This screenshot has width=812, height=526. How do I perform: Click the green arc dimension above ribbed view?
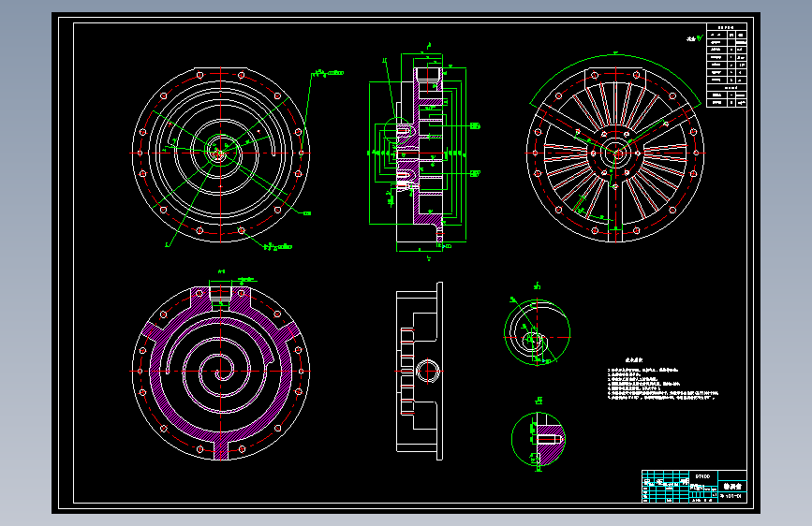point(615,78)
